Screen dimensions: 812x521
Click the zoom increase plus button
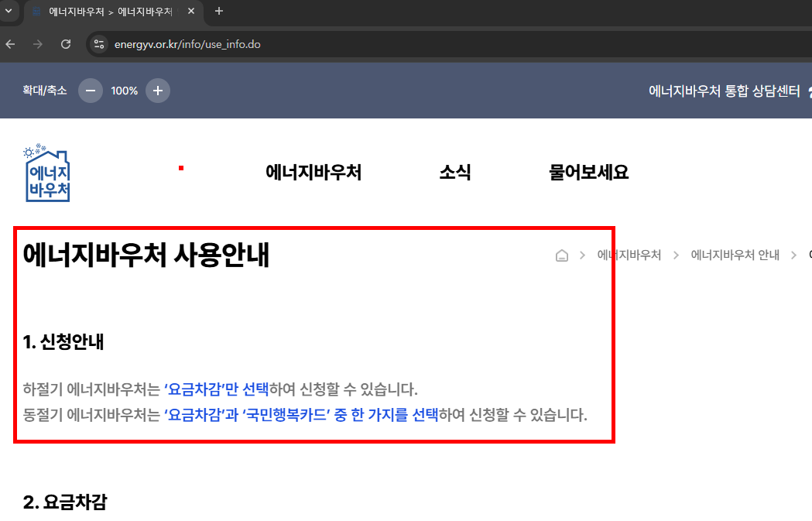click(x=157, y=91)
